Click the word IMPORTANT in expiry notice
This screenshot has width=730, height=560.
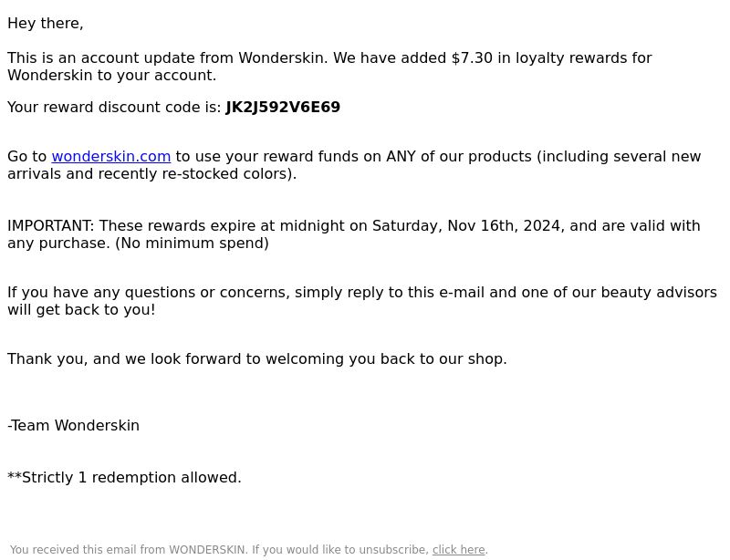[x=51, y=226]
